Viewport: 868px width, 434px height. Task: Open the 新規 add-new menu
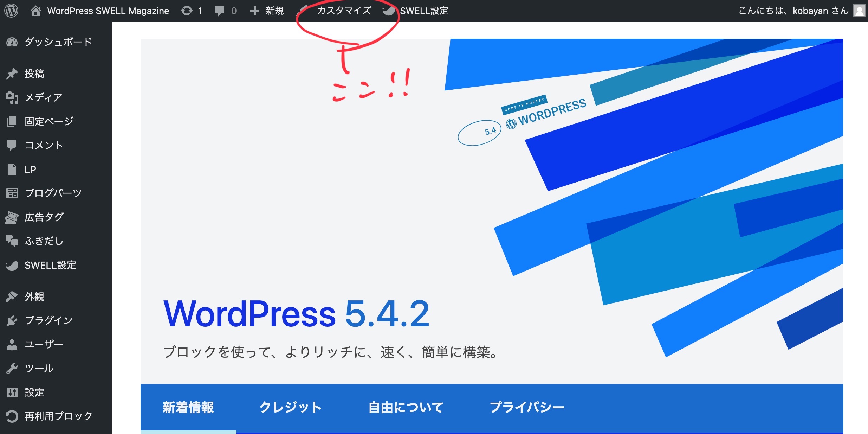267,11
